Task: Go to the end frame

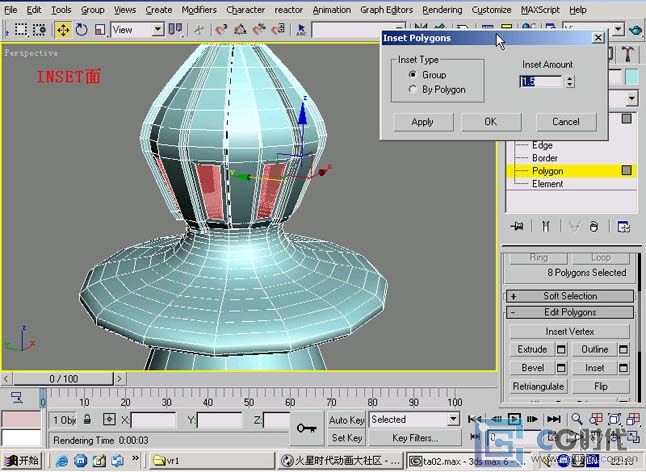Action: click(554, 419)
